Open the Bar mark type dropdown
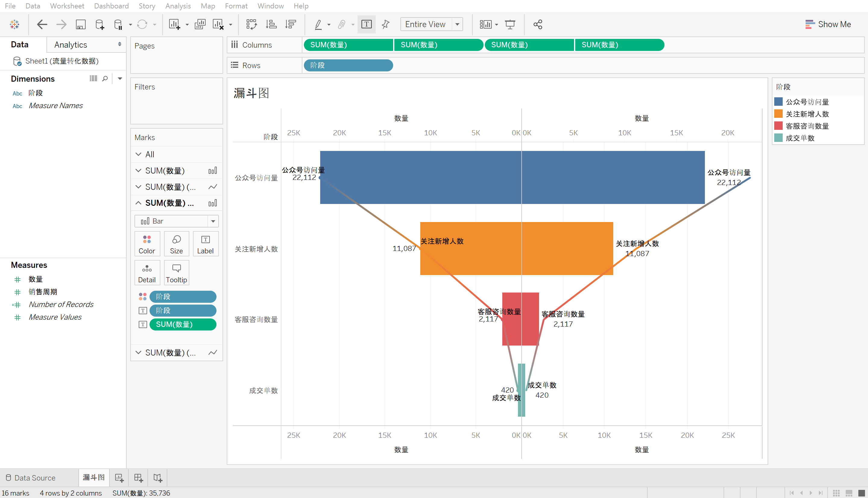 [213, 221]
